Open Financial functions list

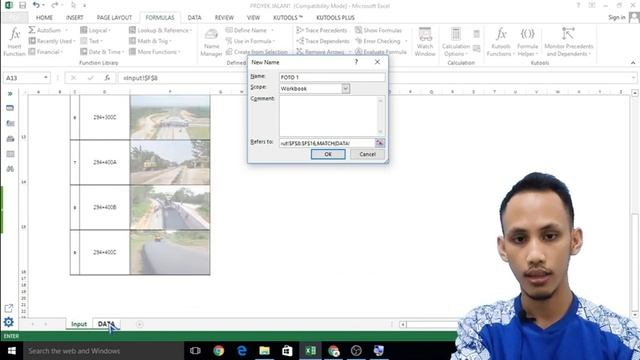(46, 52)
